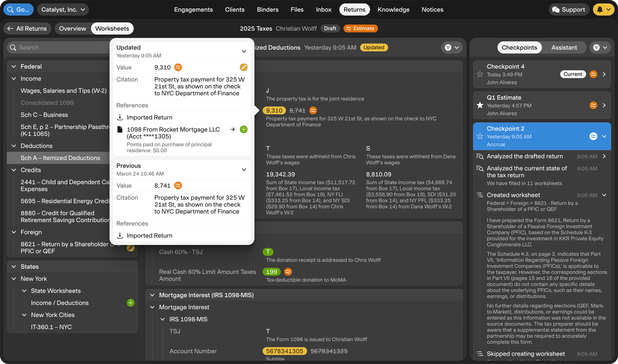Open the Knowledge menu item
This screenshot has width=618, height=364.
click(x=393, y=9)
